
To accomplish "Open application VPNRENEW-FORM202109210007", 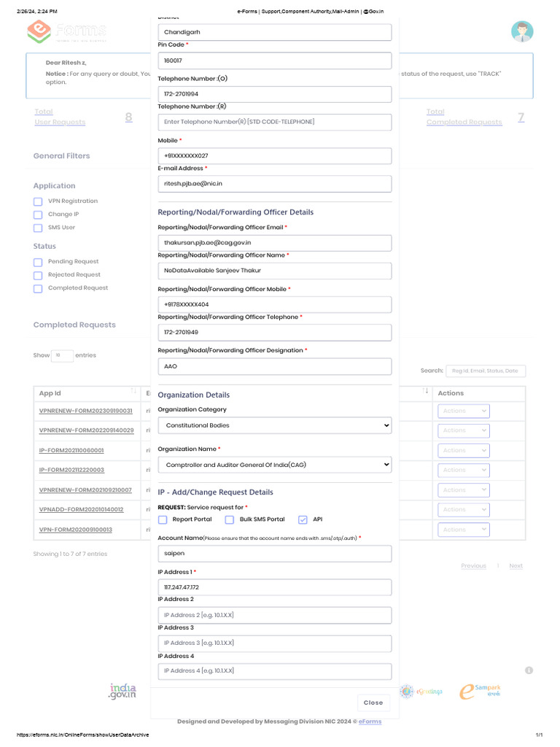I will pos(85,490).
